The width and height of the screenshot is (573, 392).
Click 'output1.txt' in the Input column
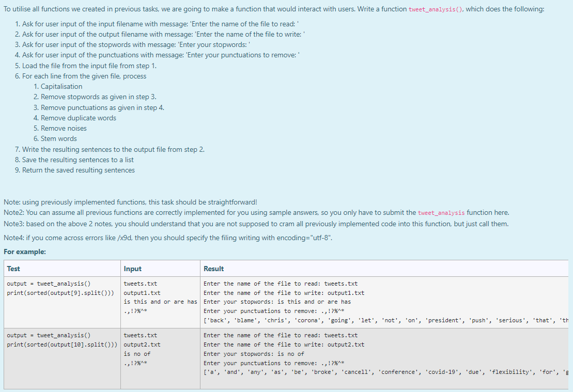pos(142,293)
